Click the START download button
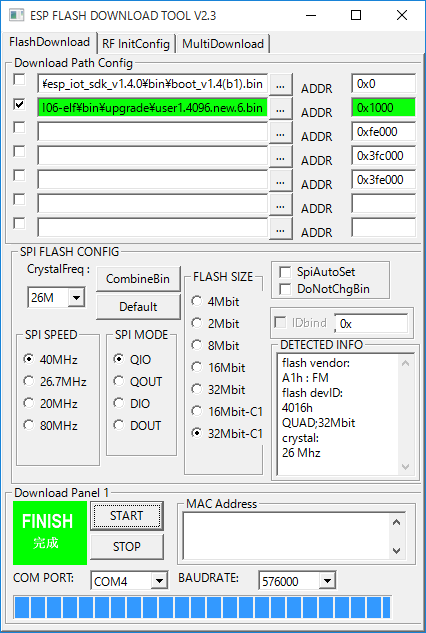 [127, 516]
